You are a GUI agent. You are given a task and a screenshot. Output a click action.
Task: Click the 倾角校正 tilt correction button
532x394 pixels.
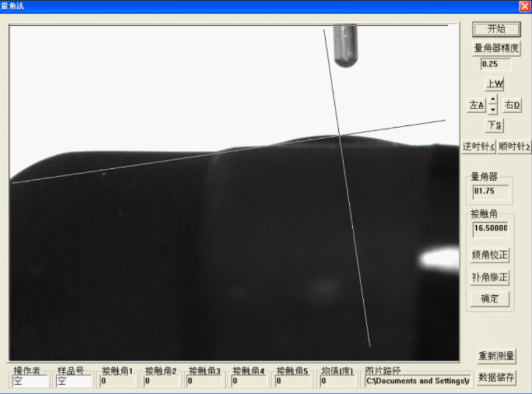(x=490, y=255)
